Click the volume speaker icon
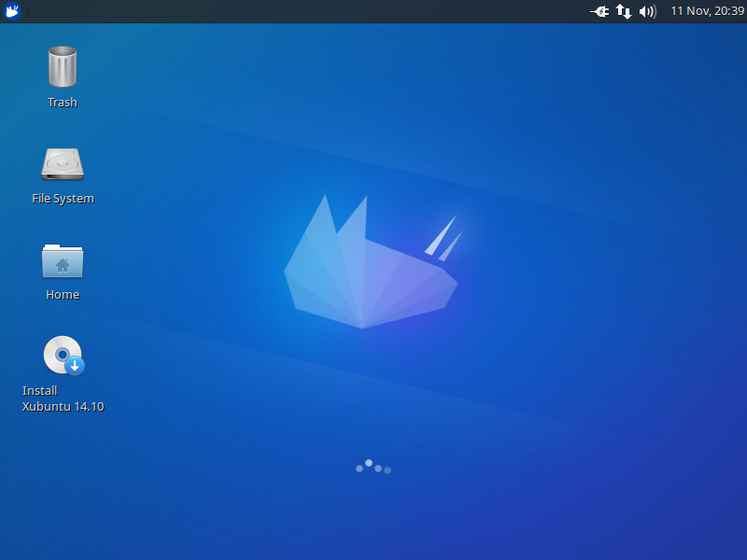This screenshot has width=747, height=560. coord(647,11)
